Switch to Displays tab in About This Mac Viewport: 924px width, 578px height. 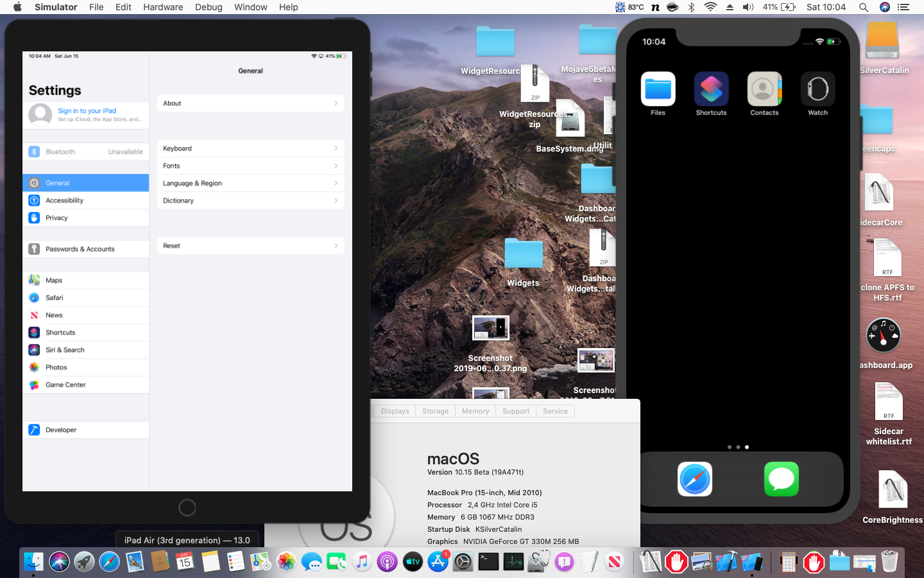[395, 411]
